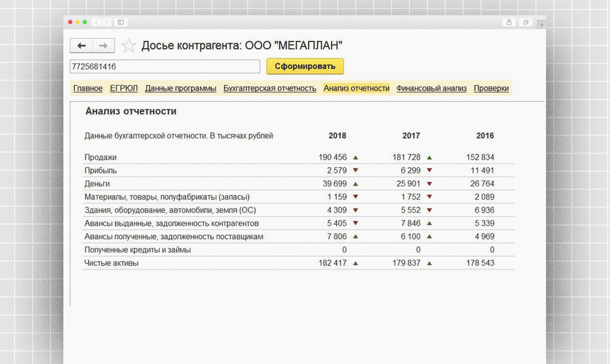This screenshot has width=610, height=364.
Task: Select the Материалы, товары, полуфабрикаты row label
Action: pos(167,197)
